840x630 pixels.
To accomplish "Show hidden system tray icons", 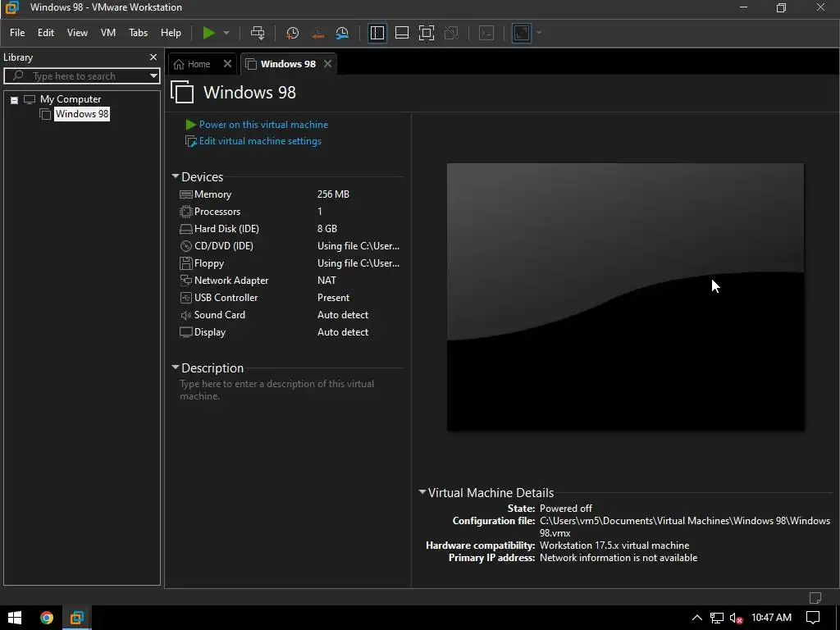I will [x=697, y=618].
